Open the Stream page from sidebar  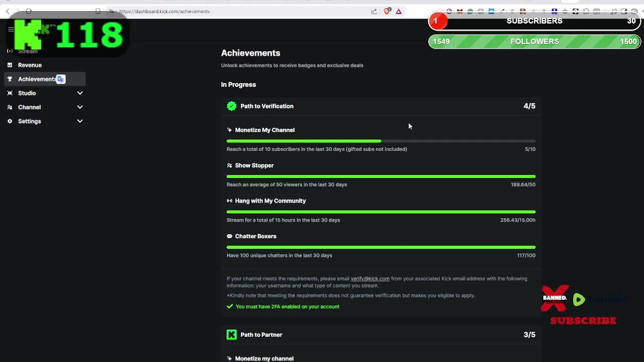[28, 51]
